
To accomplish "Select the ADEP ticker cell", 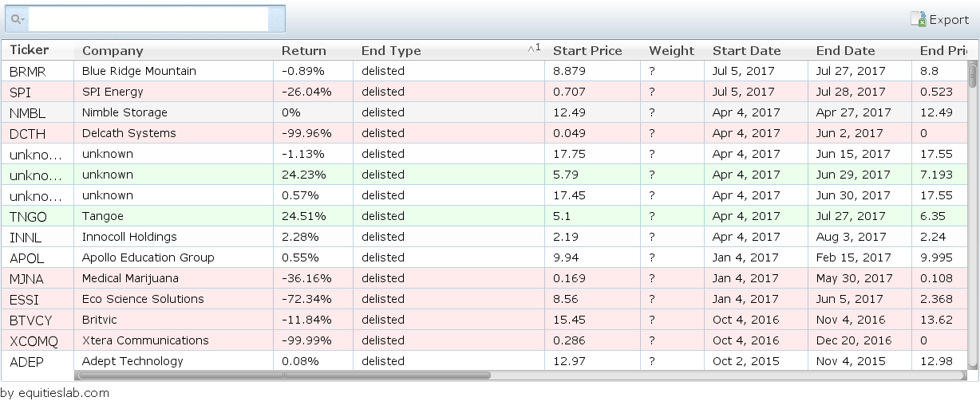I will 38,361.
